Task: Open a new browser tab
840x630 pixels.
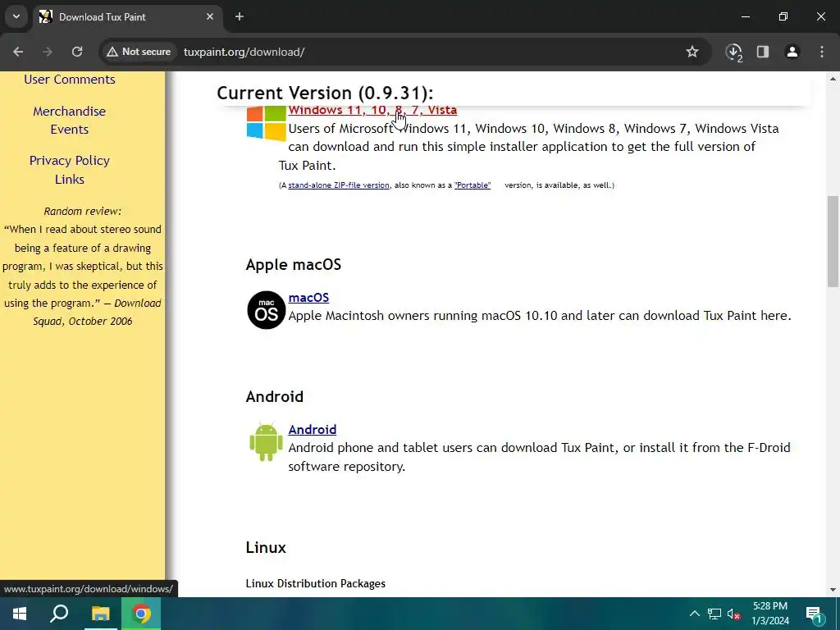Action: point(240,16)
